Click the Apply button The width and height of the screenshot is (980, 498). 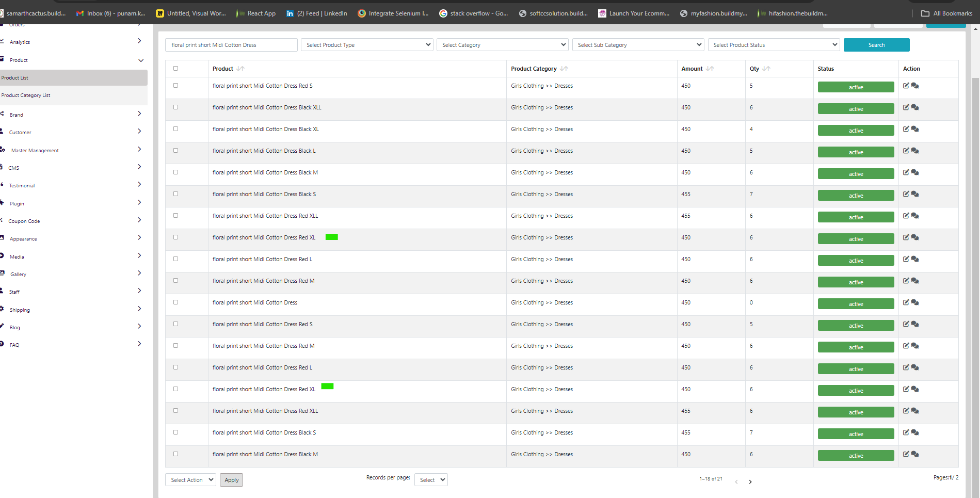click(x=231, y=480)
